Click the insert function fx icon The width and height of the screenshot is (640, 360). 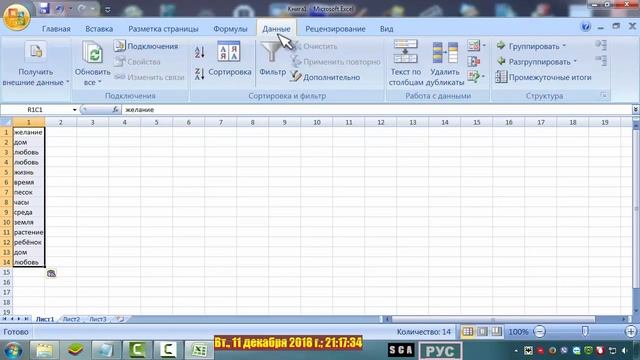click(x=116, y=109)
